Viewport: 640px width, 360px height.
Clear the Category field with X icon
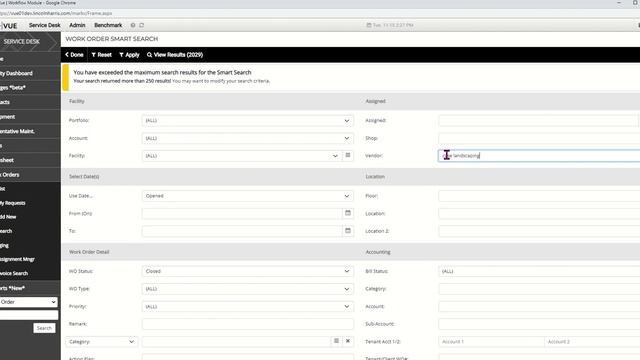point(348,341)
